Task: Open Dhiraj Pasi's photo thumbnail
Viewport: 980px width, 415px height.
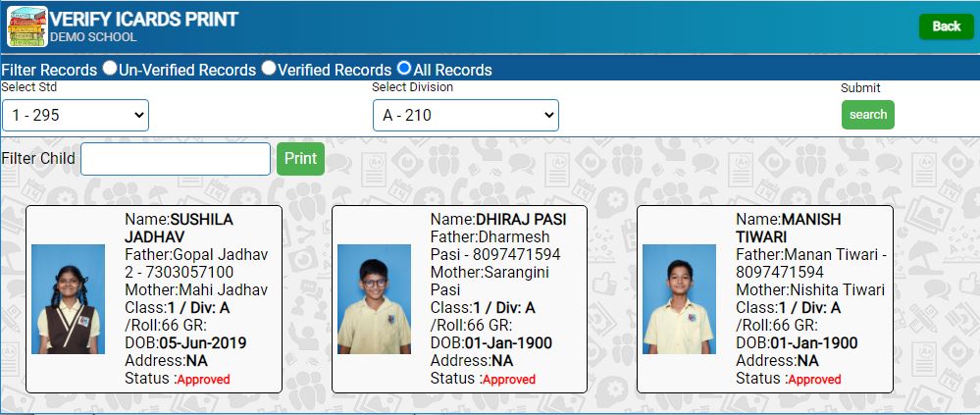Action: click(374, 299)
